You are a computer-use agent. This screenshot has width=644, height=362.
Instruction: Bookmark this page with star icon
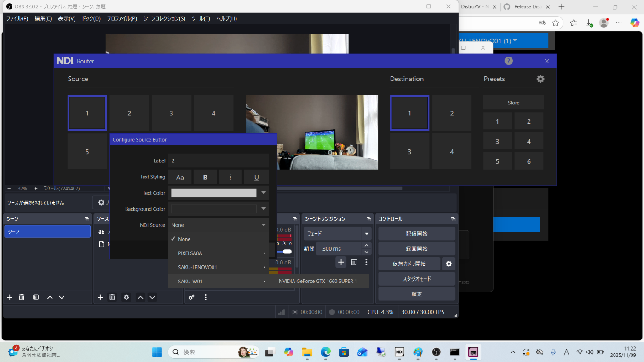(x=556, y=23)
